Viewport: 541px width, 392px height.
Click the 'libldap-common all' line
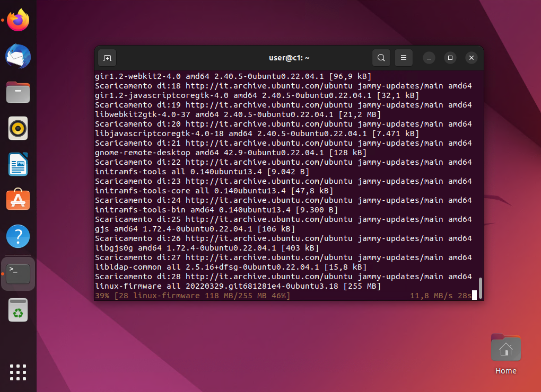[231, 267]
